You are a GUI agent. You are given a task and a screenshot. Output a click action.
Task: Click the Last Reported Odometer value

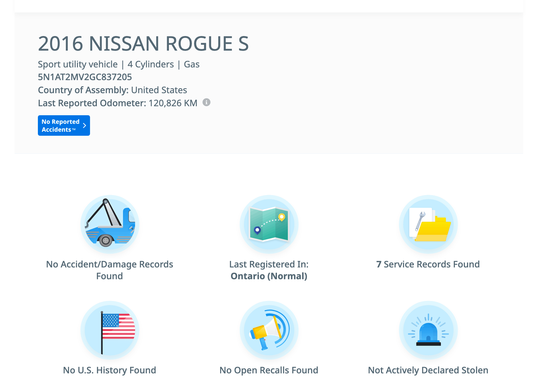pyautogui.click(x=173, y=103)
